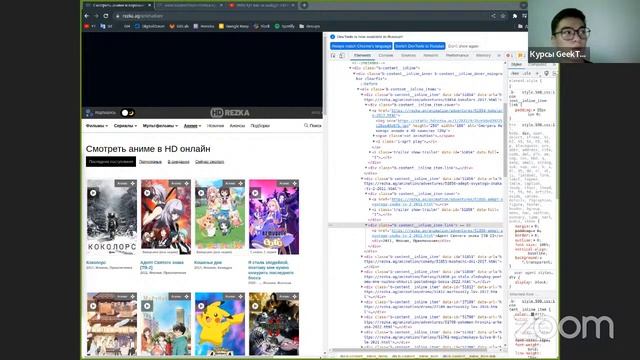Open the Styles pane tab
640x360 pixels.
[x=516, y=64]
